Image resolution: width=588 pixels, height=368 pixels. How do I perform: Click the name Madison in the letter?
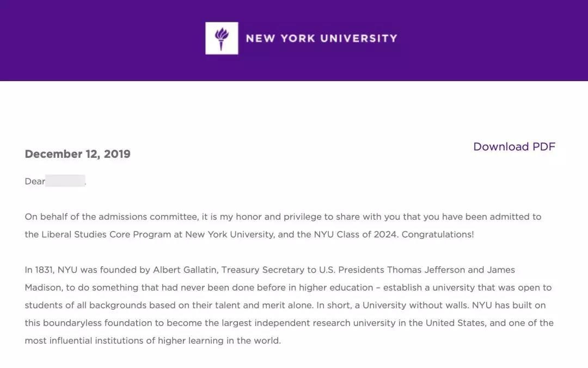pos(43,287)
